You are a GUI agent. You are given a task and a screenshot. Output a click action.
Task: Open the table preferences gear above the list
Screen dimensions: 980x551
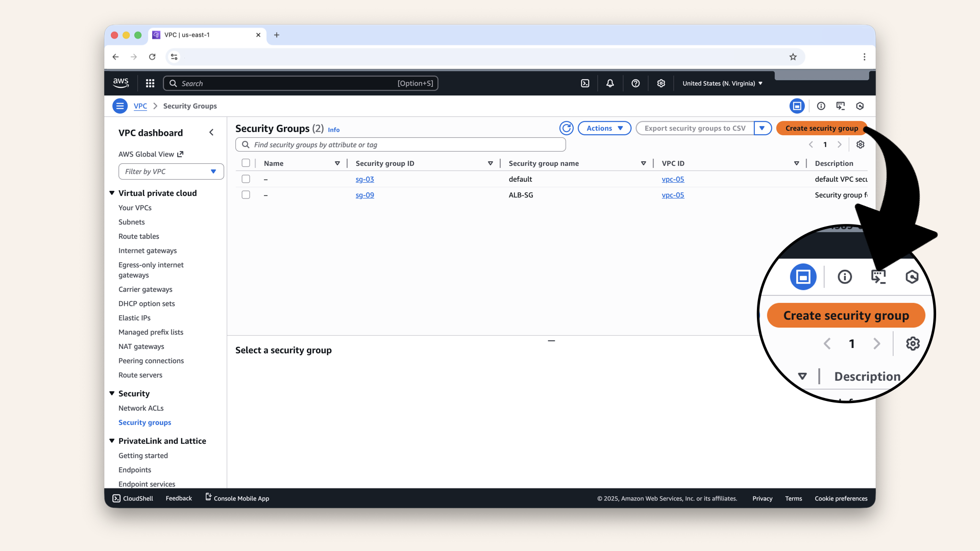pyautogui.click(x=860, y=144)
